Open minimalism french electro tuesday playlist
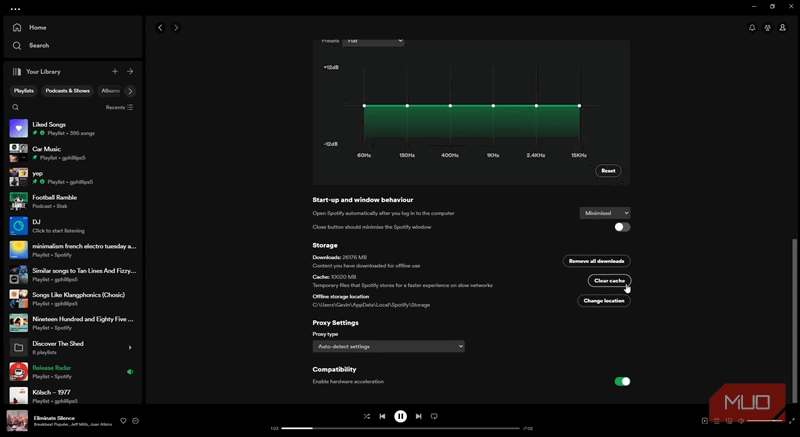 (x=73, y=250)
